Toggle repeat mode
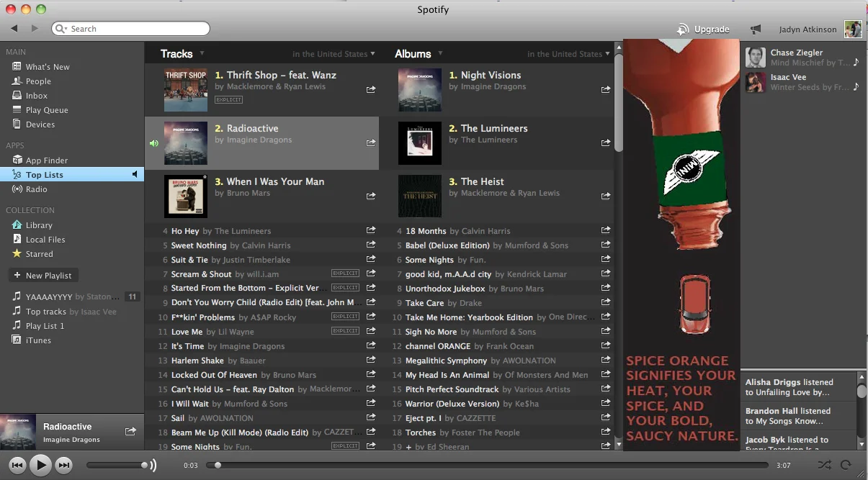The height and width of the screenshot is (480, 868). click(x=846, y=465)
